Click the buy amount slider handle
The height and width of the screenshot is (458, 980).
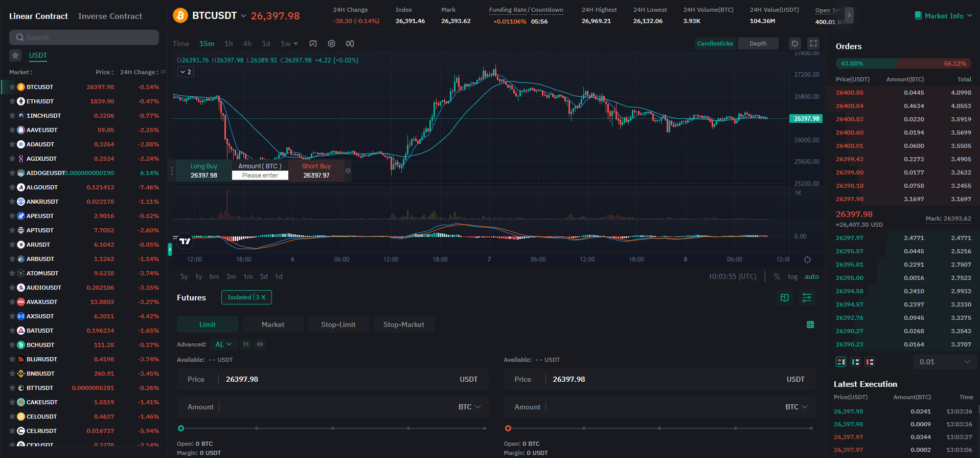(181, 428)
